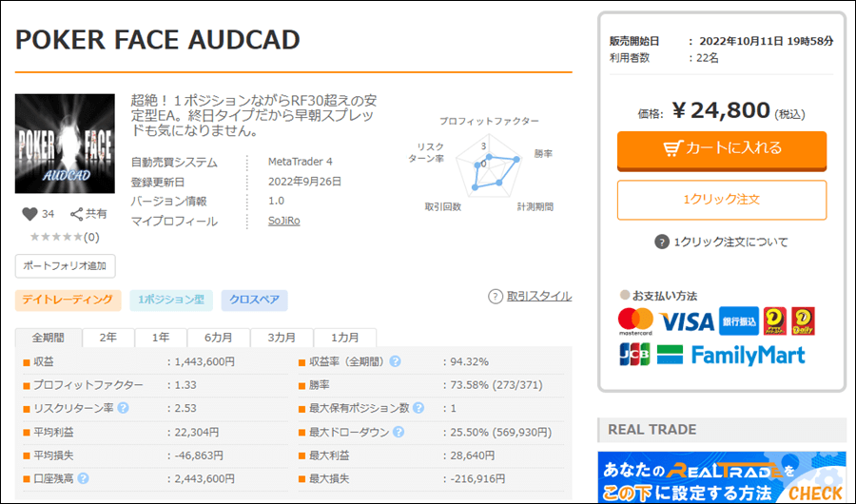
Task: Click カートに入れる add to cart button
Action: point(722,150)
